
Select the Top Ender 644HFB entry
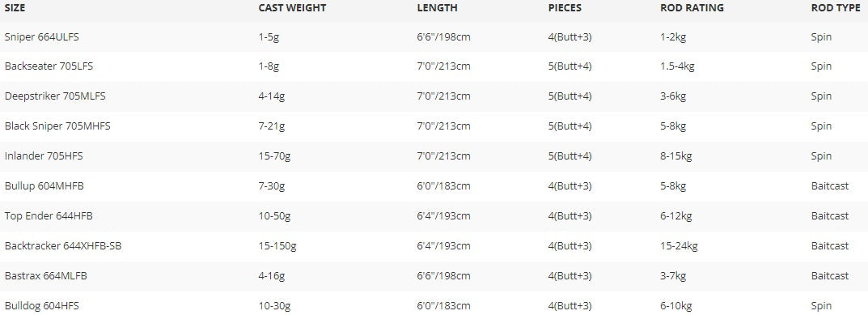49,216
